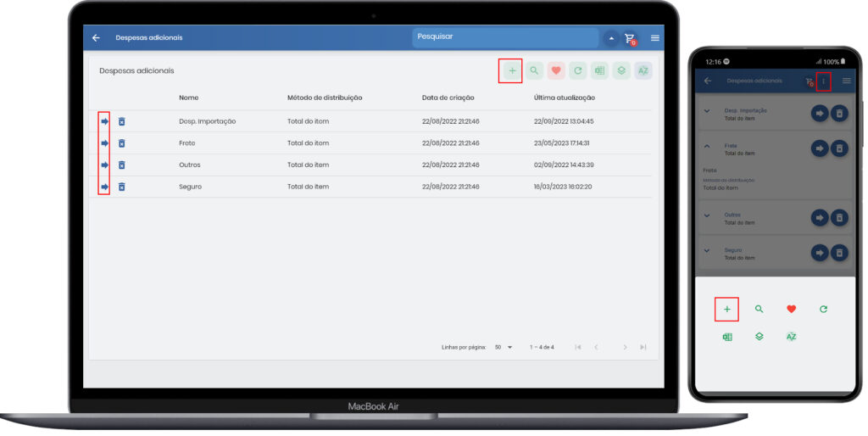Click the Seguro name cell on laptop
Viewport: 868px width, 436px height.
point(190,187)
